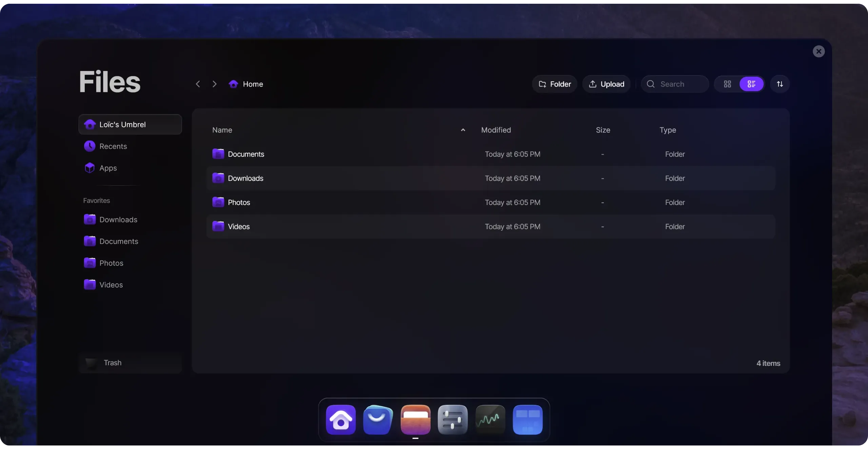The image size is (868, 449).
Task: Click the Downloads favorite folder icon
Action: pyautogui.click(x=90, y=219)
